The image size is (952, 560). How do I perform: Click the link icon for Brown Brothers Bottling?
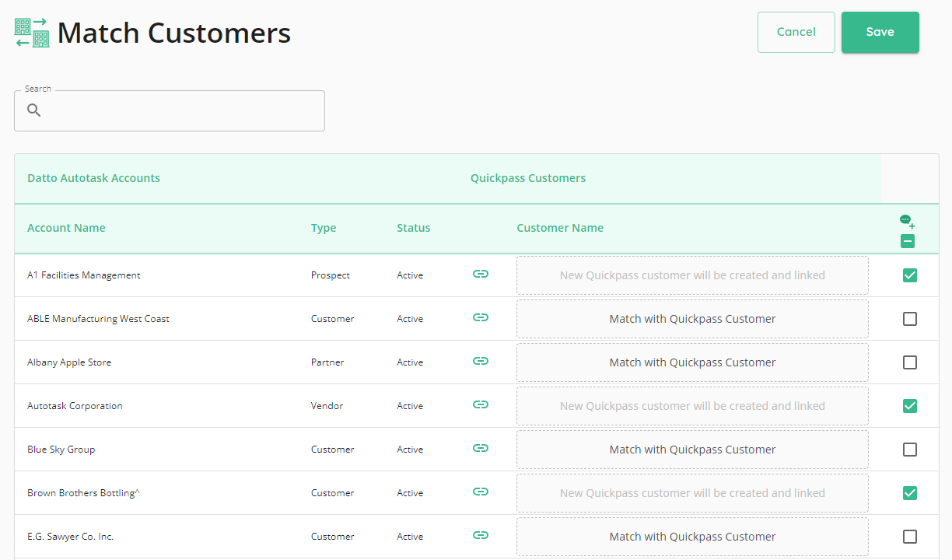pyautogui.click(x=481, y=492)
